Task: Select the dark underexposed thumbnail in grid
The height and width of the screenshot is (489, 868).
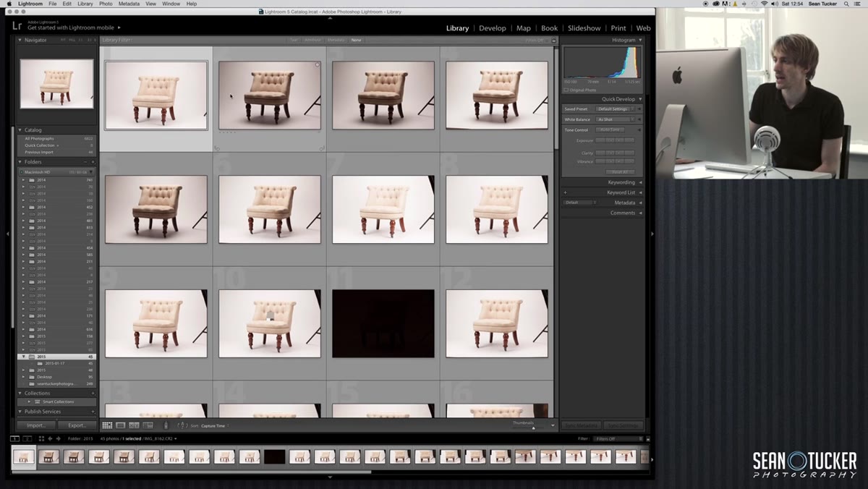Action: (x=383, y=323)
